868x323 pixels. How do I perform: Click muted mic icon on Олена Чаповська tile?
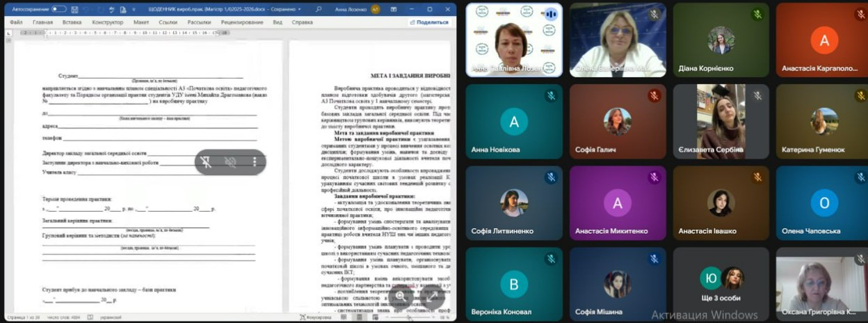coord(861,178)
